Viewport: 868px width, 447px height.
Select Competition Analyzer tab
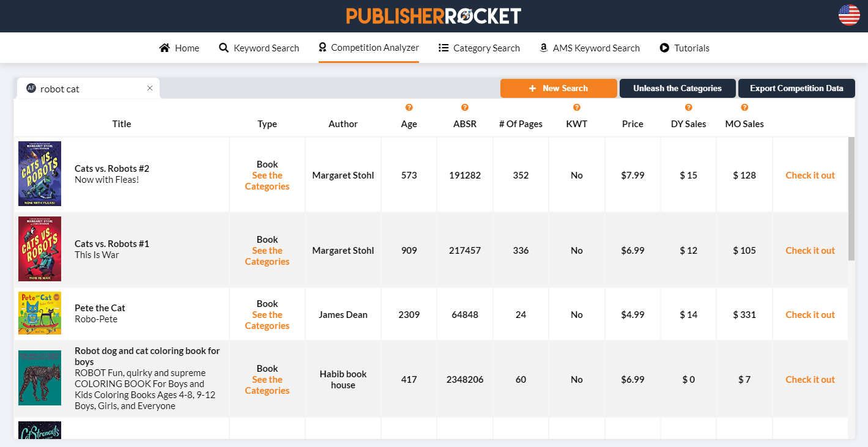tap(369, 48)
